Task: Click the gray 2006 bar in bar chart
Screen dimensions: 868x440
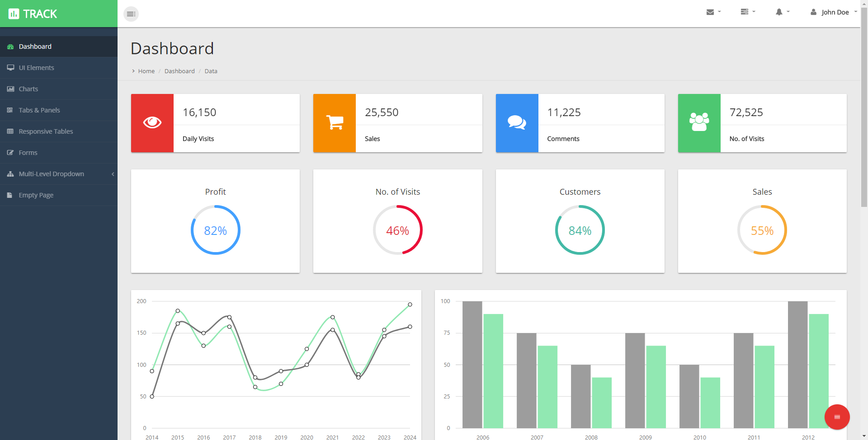Action: [472, 365]
